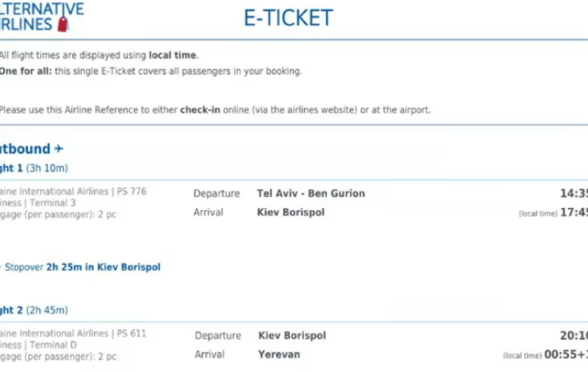Click Kiev Borispol departure in Flight 2

(292, 335)
